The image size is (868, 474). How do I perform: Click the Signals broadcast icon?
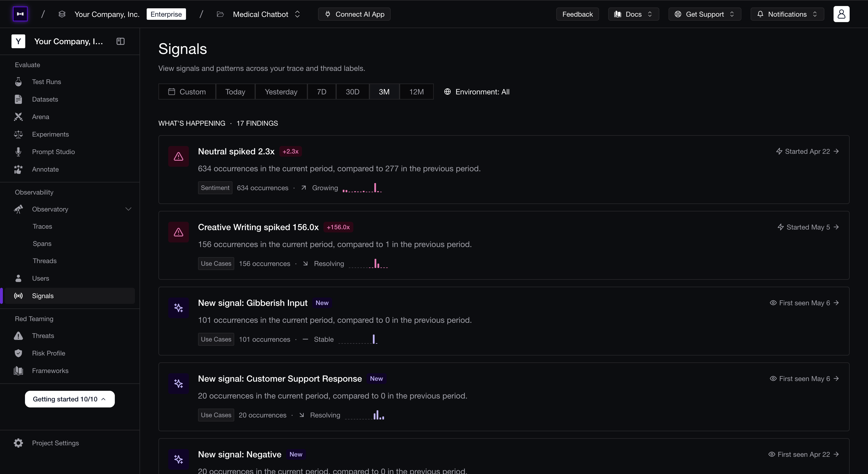pyautogui.click(x=19, y=296)
